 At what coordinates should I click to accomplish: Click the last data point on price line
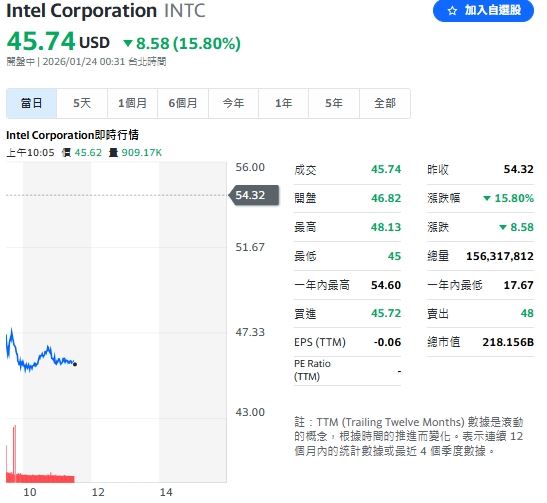[x=75, y=364]
